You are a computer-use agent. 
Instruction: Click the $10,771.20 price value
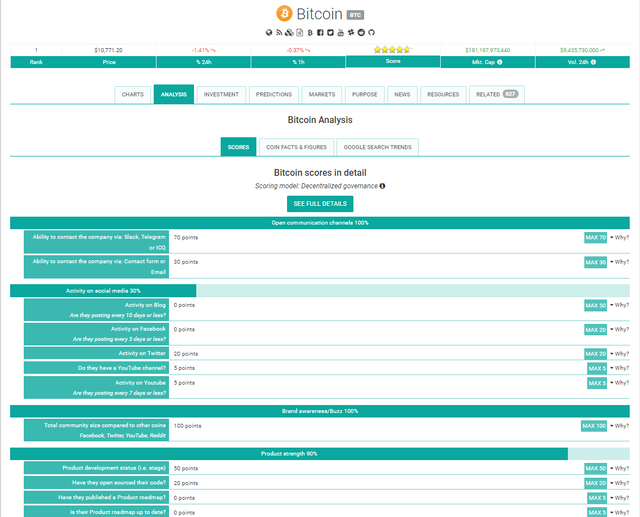[x=109, y=50]
